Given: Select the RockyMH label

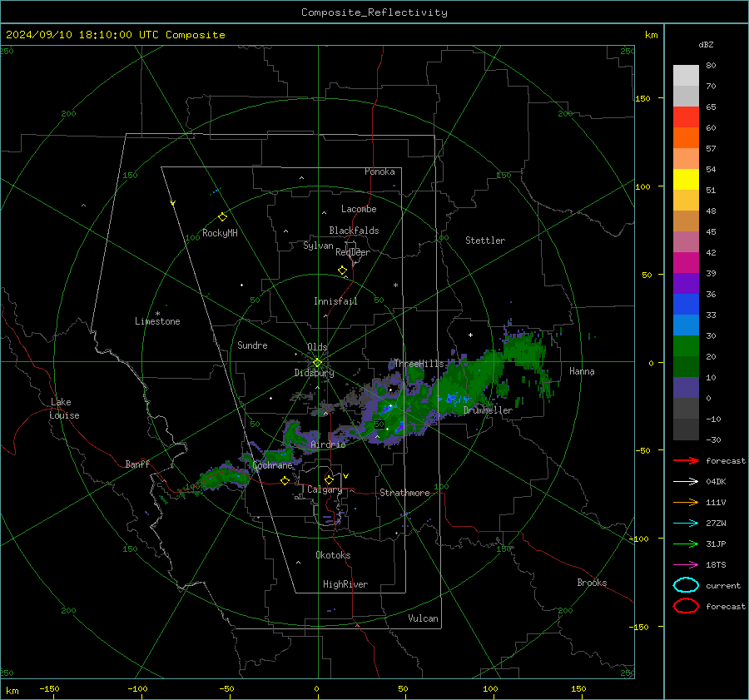Looking at the screenshot, I should (x=220, y=233).
